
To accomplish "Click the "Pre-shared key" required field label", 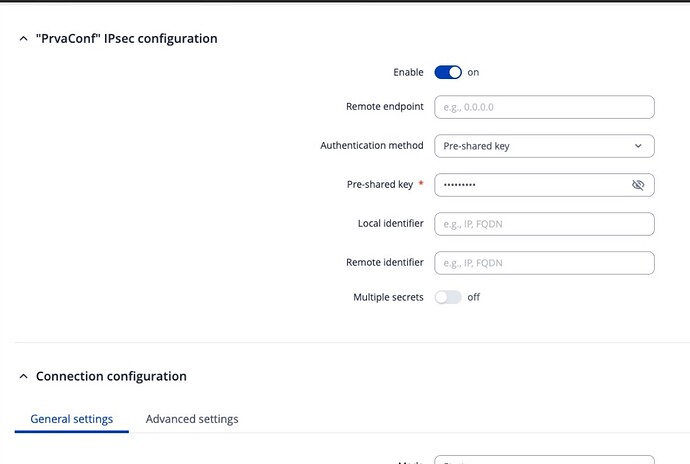I will tap(379, 185).
